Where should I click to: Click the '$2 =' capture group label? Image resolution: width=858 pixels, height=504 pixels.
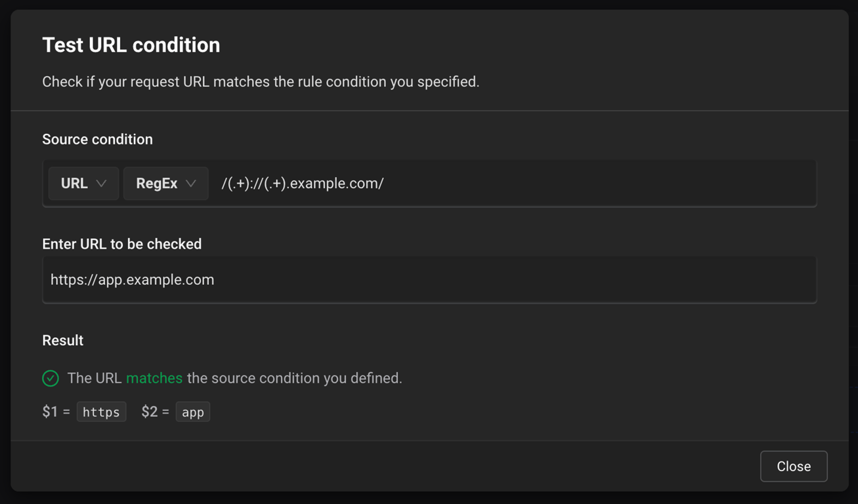(x=155, y=412)
